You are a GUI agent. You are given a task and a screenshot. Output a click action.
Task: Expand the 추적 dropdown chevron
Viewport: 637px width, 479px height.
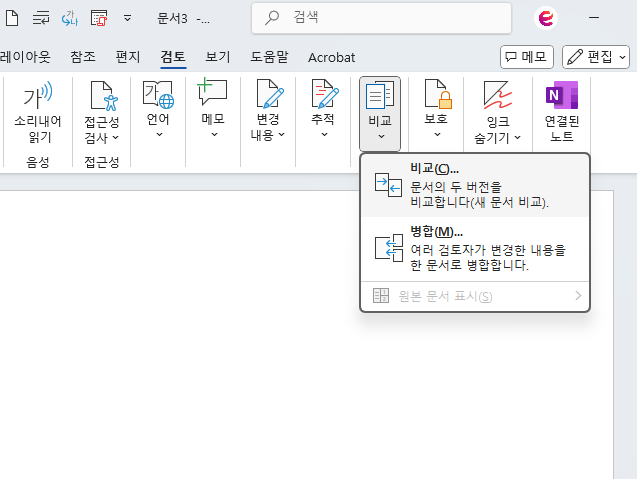[x=324, y=134]
